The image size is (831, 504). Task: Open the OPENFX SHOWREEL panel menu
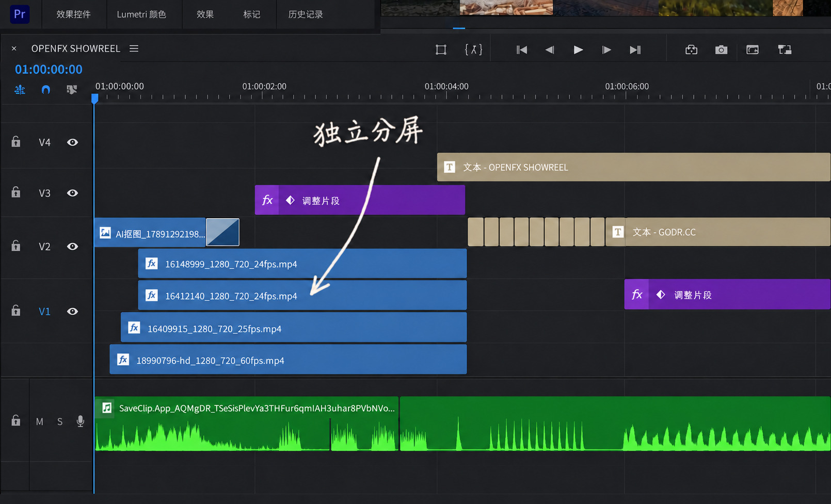(134, 48)
